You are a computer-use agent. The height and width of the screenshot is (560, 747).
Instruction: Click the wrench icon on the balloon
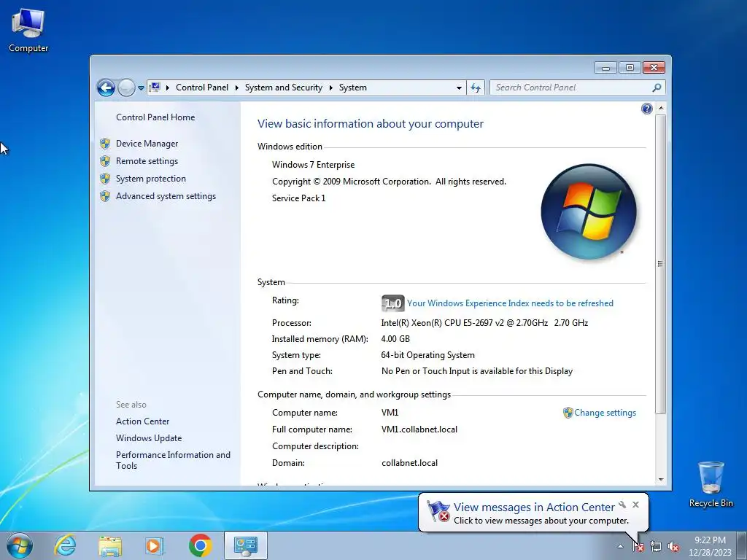pyautogui.click(x=622, y=505)
